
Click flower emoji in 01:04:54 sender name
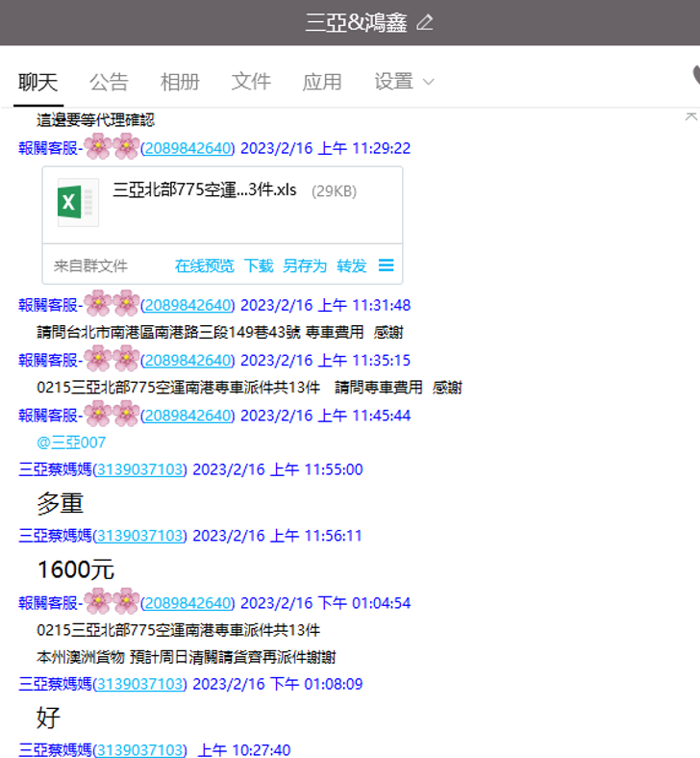[x=112, y=602]
